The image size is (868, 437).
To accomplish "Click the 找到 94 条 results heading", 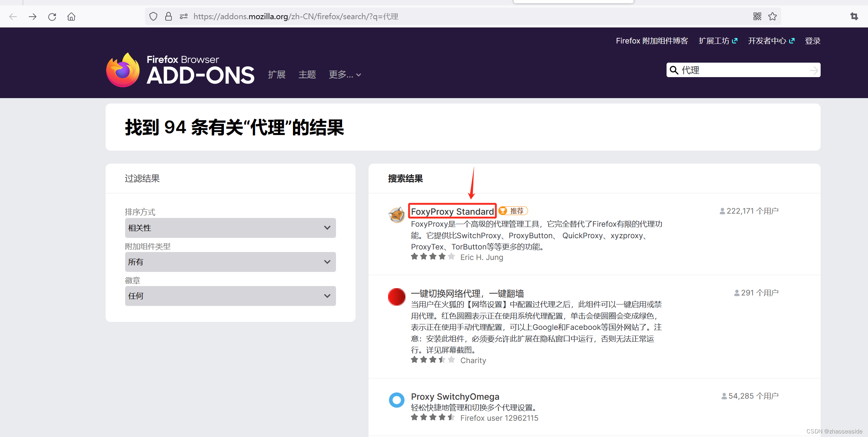I will pyautogui.click(x=234, y=127).
